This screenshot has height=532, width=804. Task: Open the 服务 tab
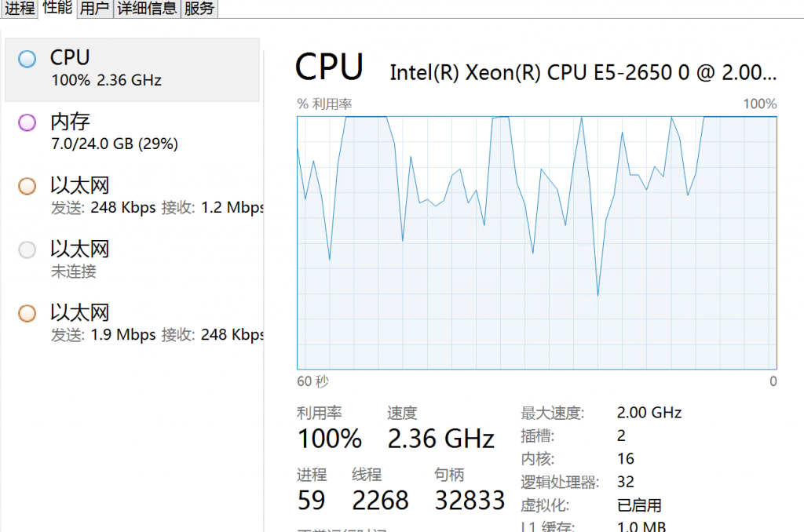[199, 8]
